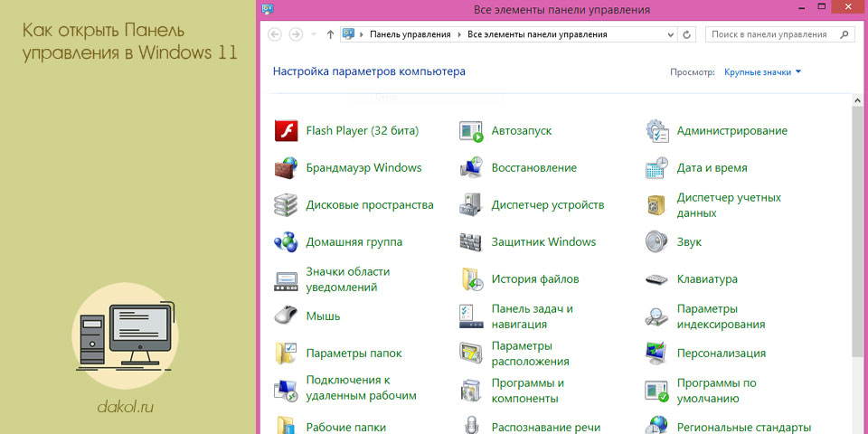The height and width of the screenshot is (434, 868).
Task: Click the Дата и время calendar icon
Action: pos(657,168)
